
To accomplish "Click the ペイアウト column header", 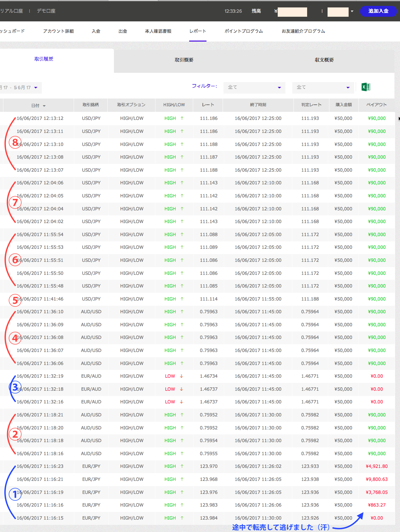I will click(376, 105).
